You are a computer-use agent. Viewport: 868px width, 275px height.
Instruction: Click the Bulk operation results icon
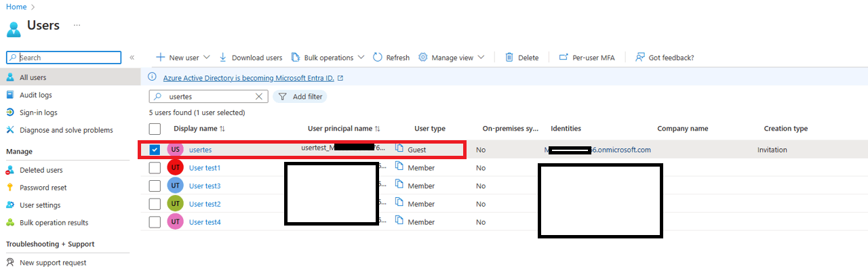[10, 223]
